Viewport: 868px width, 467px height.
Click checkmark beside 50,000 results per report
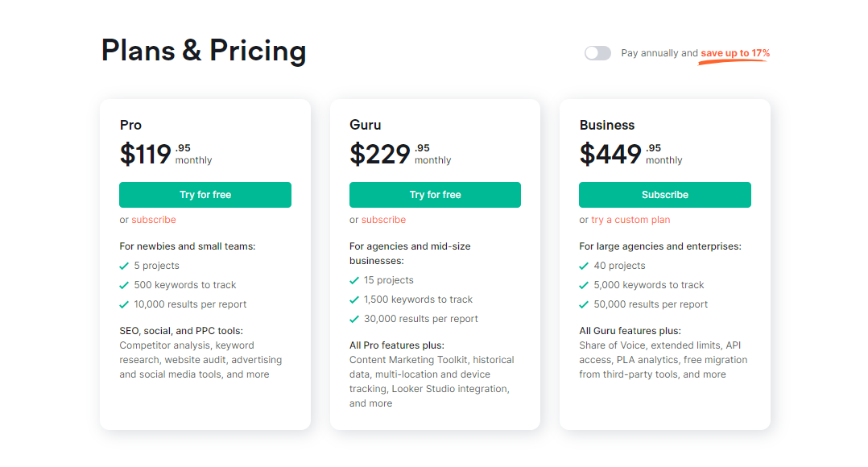pyautogui.click(x=584, y=304)
